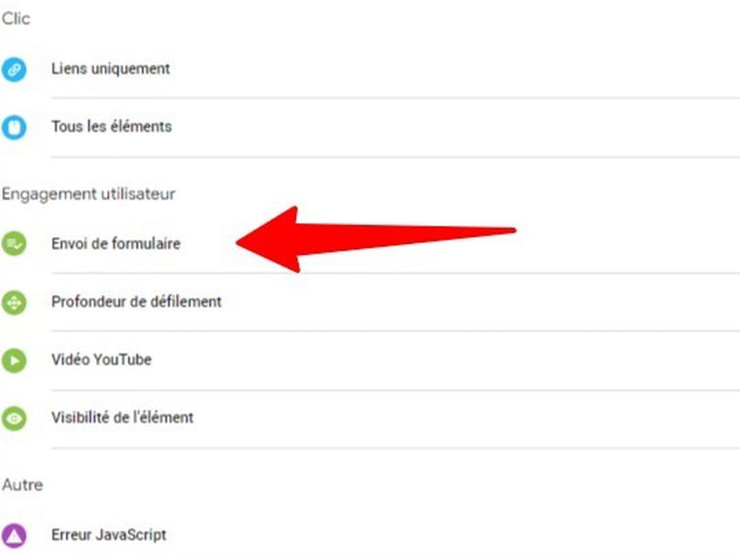
Task: Pick the Profondeur de défilement label
Action: [136, 302]
